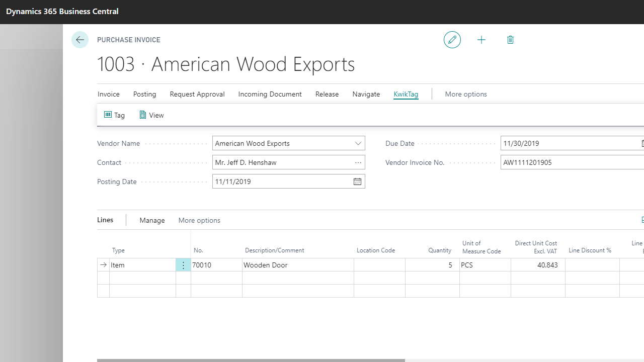Open Manage menu in Lines
Viewport: 644px width, 362px height.
(152, 220)
